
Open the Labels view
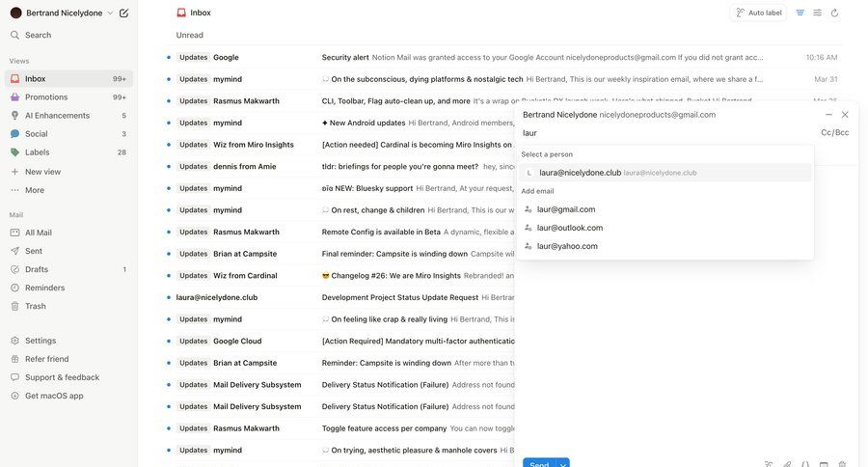point(68,151)
